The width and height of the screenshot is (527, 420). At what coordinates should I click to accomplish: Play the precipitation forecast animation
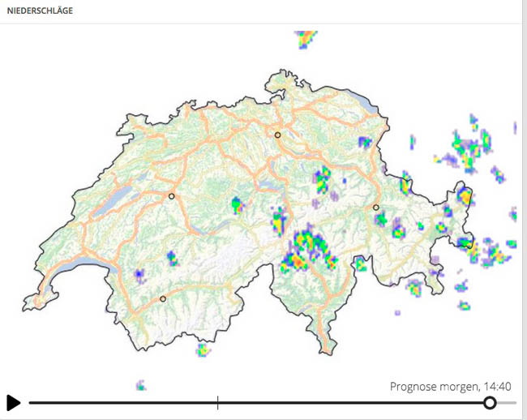click(x=14, y=402)
